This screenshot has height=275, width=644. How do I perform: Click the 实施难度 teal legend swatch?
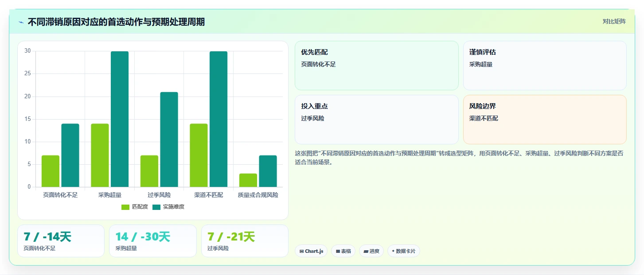click(x=157, y=207)
